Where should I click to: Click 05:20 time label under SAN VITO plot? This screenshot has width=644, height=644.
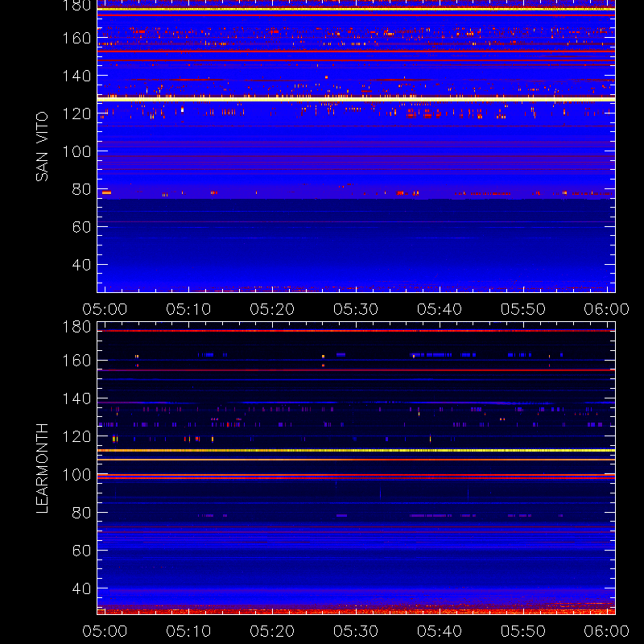(x=272, y=309)
